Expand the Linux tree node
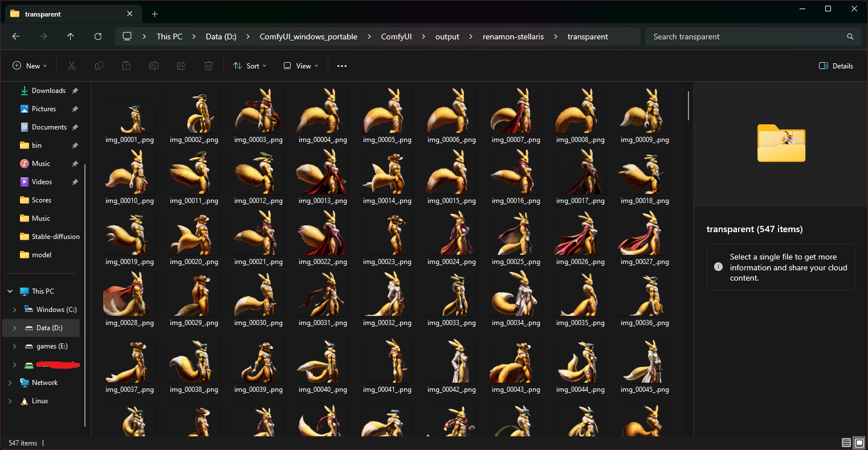The height and width of the screenshot is (450, 868). point(10,401)
